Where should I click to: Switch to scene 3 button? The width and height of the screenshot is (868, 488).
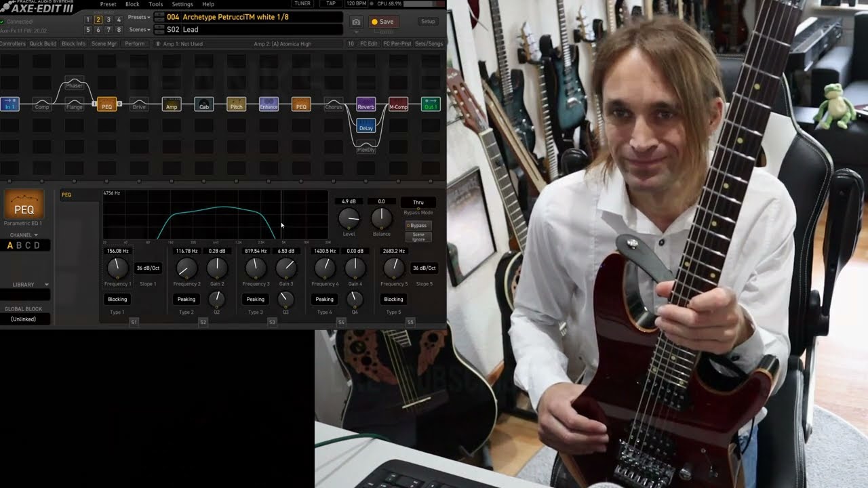(108, 20)
